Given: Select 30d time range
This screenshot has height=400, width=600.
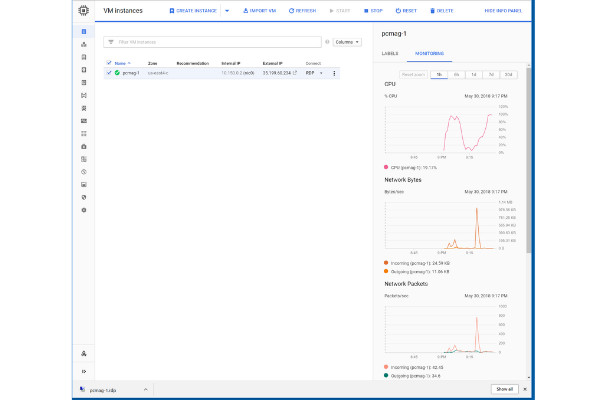Looking at the screenshot, I should coord(509,75).
